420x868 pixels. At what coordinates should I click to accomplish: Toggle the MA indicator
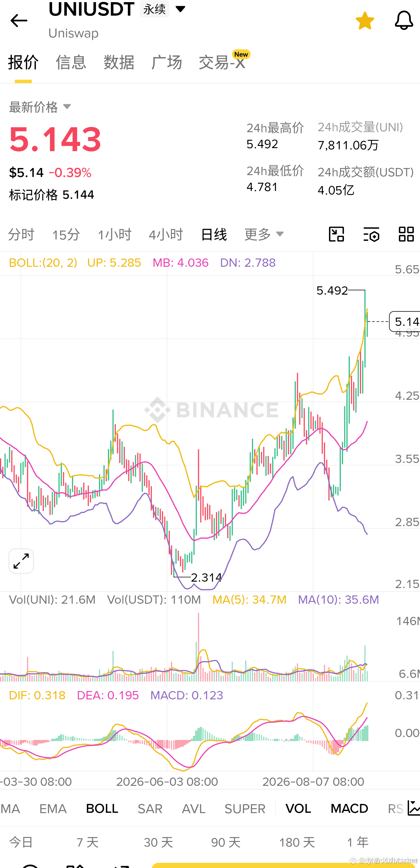click(10, 809)
